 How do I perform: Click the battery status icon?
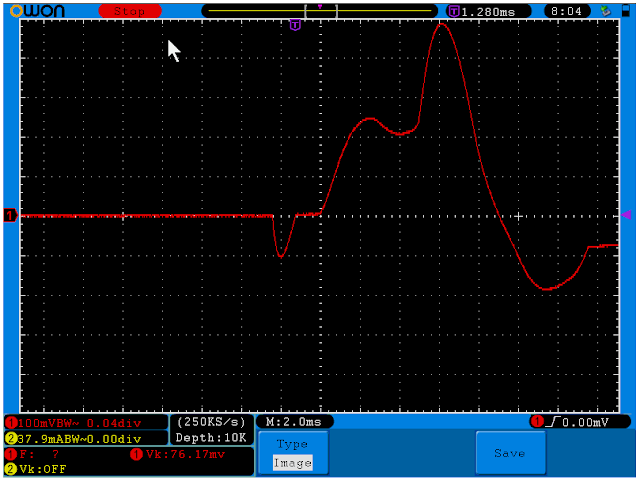tap(625, 11)
